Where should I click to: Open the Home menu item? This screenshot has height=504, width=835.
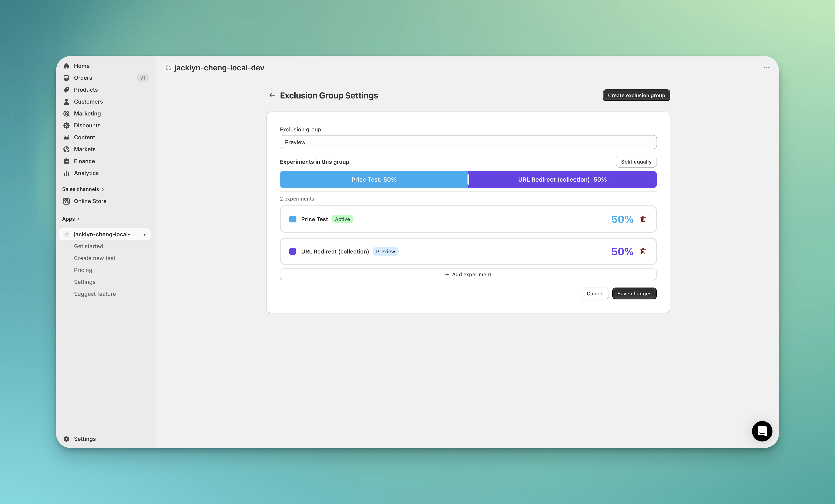click(105, 66)
